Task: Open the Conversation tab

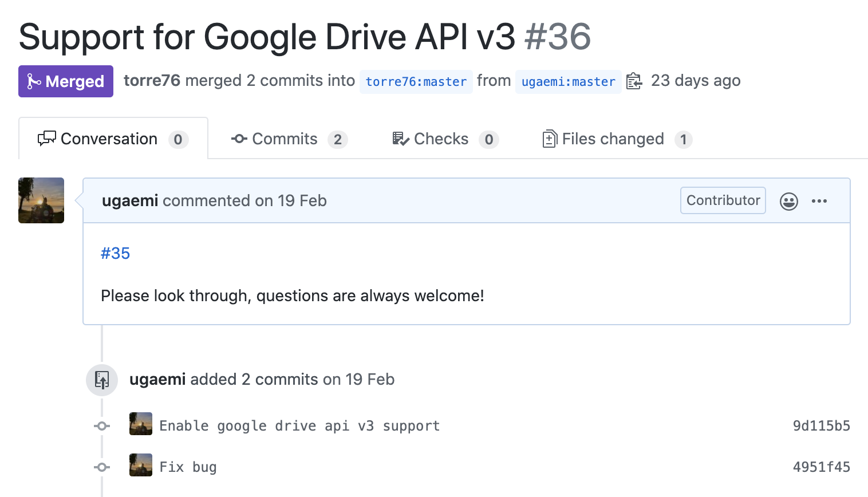Action: 113,139
